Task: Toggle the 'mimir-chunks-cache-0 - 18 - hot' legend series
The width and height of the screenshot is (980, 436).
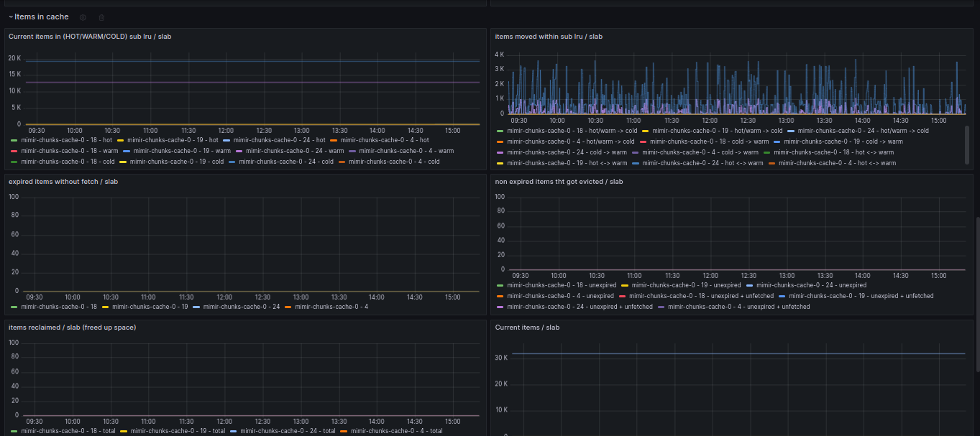Action: tap(66, 140)
